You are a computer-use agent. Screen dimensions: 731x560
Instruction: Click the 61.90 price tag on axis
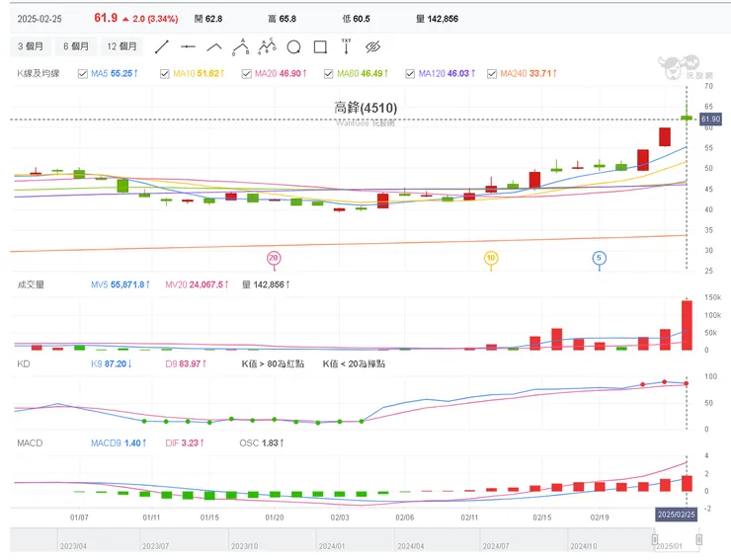[x=710, y=120]
